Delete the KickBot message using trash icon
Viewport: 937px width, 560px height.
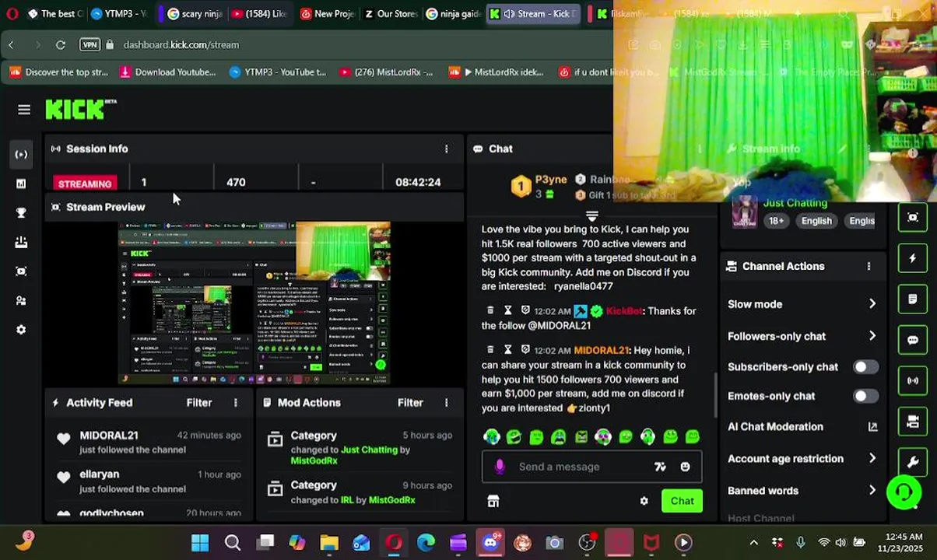490,310
